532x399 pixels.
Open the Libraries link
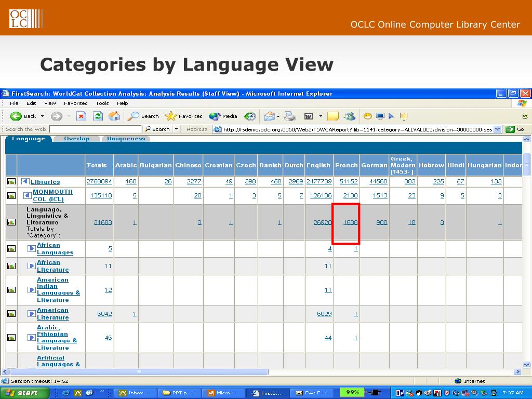(x=45, y=182)
